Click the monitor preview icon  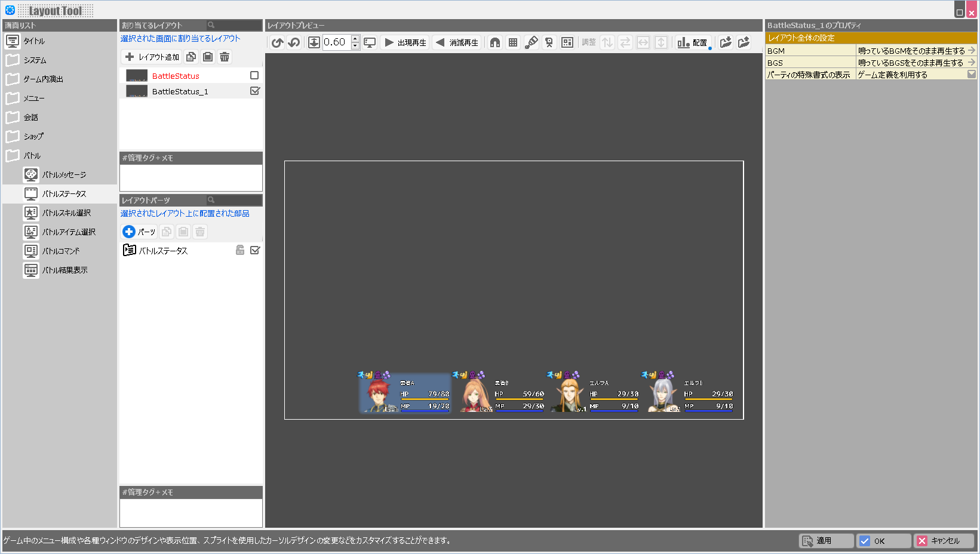point(370,42)
